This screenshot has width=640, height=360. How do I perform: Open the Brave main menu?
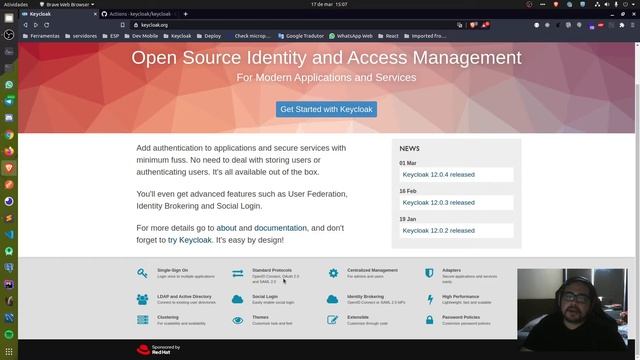point(633,25)
